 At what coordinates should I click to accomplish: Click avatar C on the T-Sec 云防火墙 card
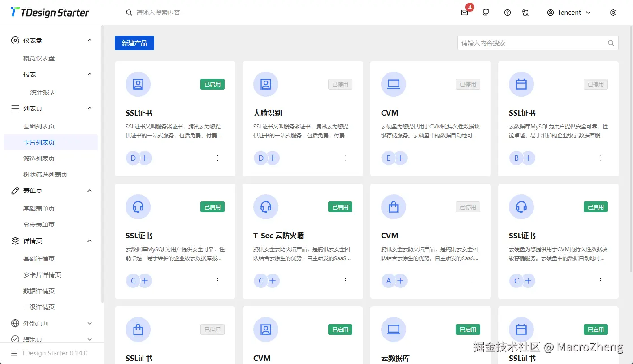click(261, 281)
